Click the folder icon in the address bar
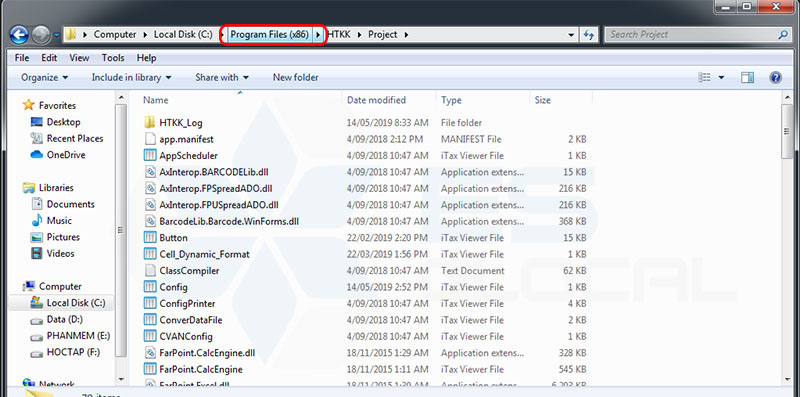The image size is (800, 397). point(71,35)
